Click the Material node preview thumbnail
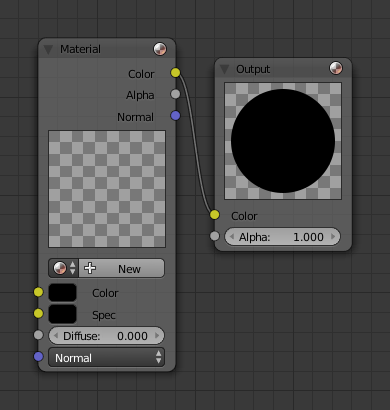390x410 pixels. (107, 189)
